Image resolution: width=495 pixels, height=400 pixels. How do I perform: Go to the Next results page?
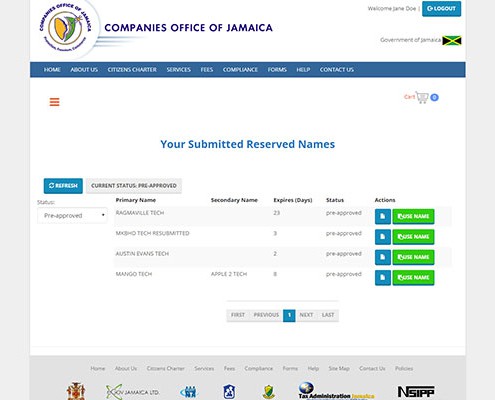point(306,315)
